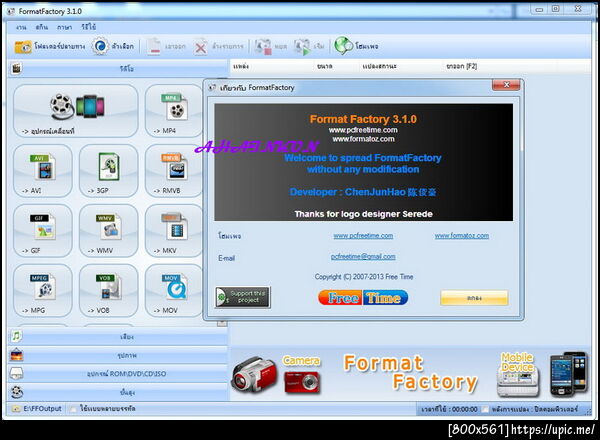Click the yellow OK button in About dialog
The width and height of the screenshot is (600, 440).
(474, 298)
